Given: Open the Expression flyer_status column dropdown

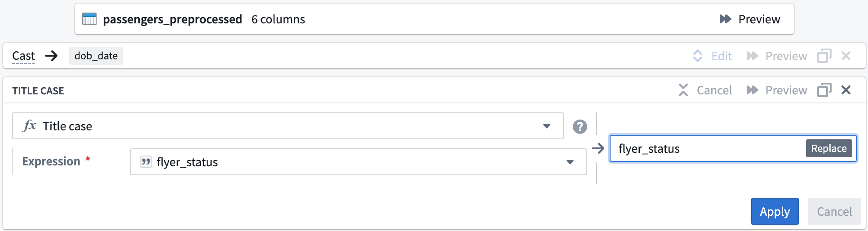Looking at the screenshot, I should (x=358, y=162).
